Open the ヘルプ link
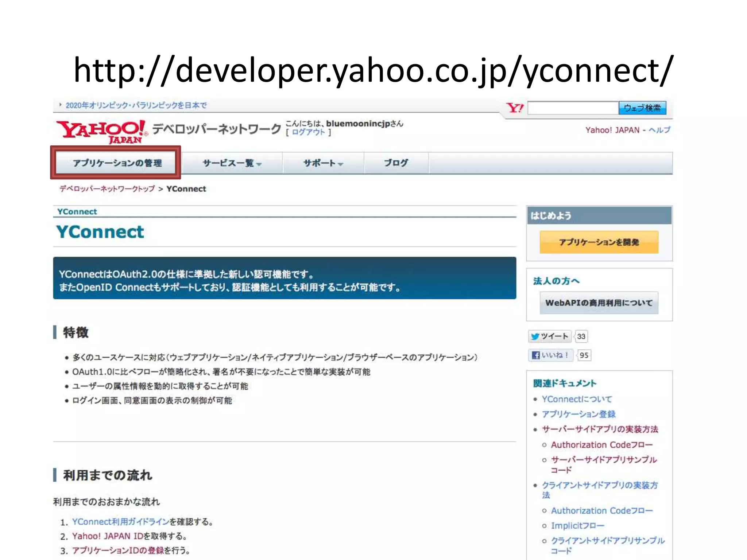The image size is (747, 560). coord(659,130)
